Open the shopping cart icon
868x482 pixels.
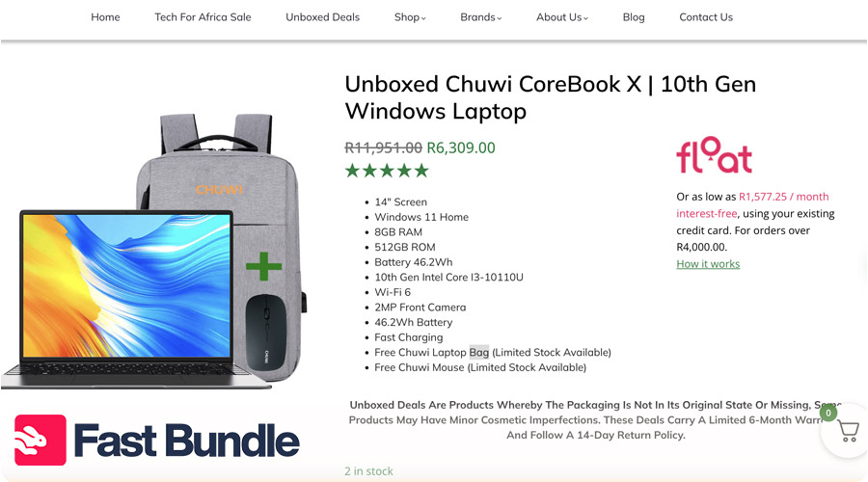click(x=848, y=431)
